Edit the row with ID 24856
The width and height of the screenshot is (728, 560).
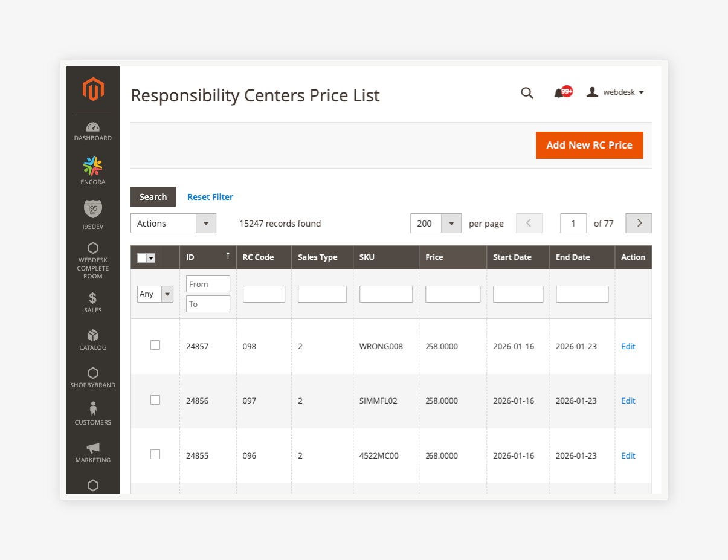click(x=628, y=401)
